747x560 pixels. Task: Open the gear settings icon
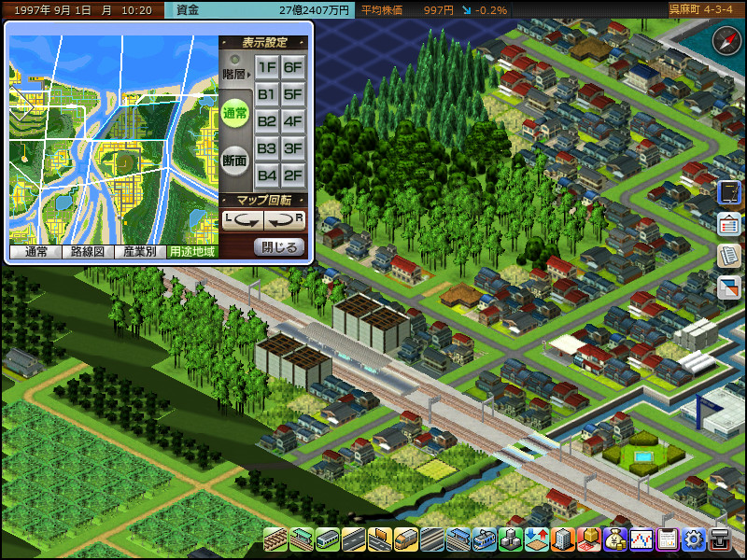[x=694, y=539]
